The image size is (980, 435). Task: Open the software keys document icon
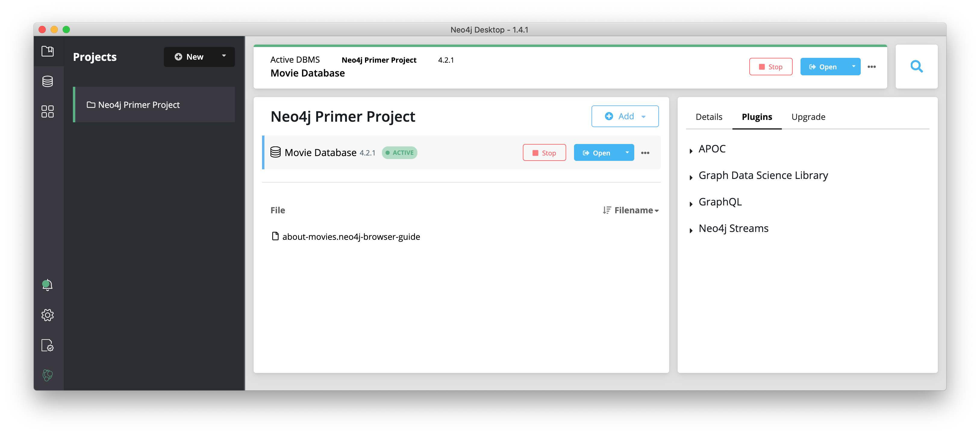coord(48,345)
